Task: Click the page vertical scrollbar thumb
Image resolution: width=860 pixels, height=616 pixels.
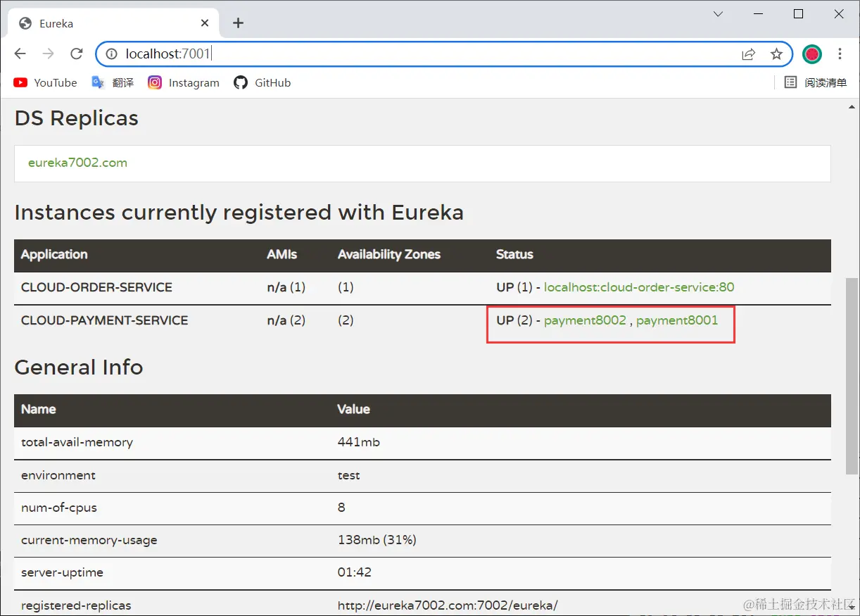Action: [x=852, y=376]
